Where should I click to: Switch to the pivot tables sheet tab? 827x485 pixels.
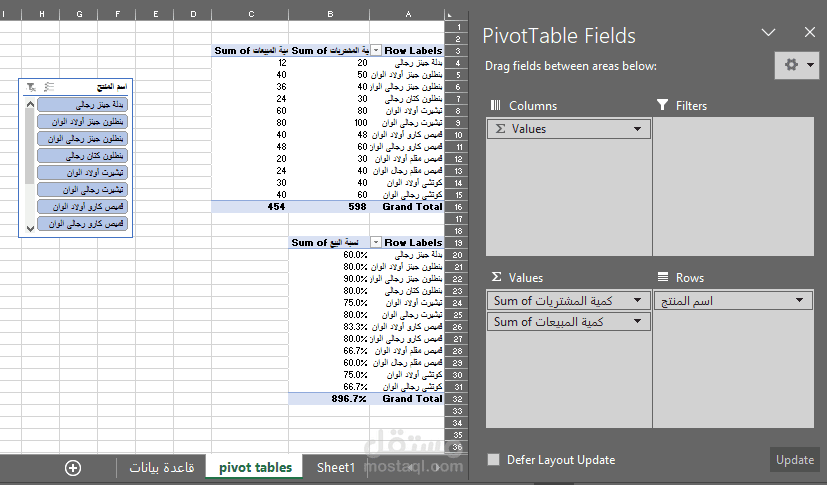click(255, 468)
